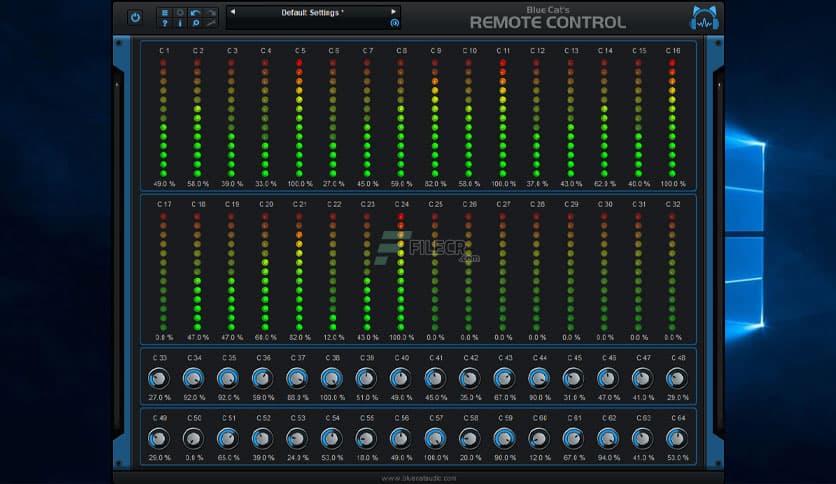Click the round preset icon below next arrow
836x484 pixels.
click(395, 23)
